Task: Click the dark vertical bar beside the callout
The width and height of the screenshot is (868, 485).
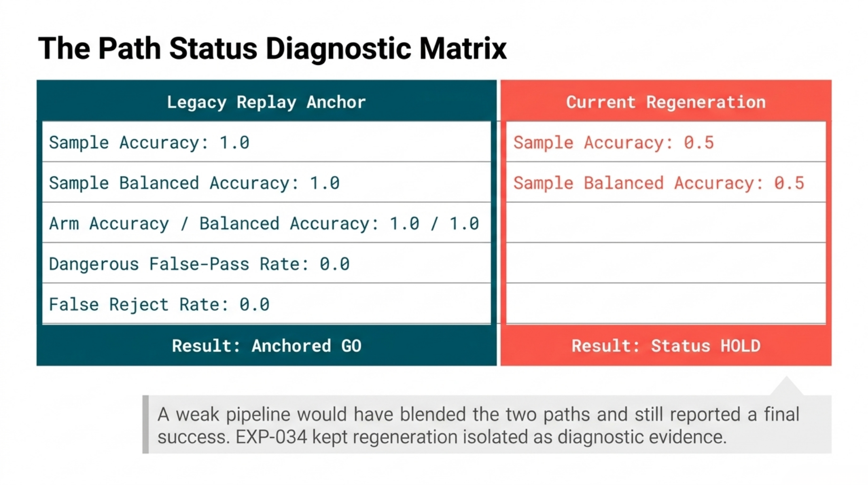Action: (x=146, y=424)
